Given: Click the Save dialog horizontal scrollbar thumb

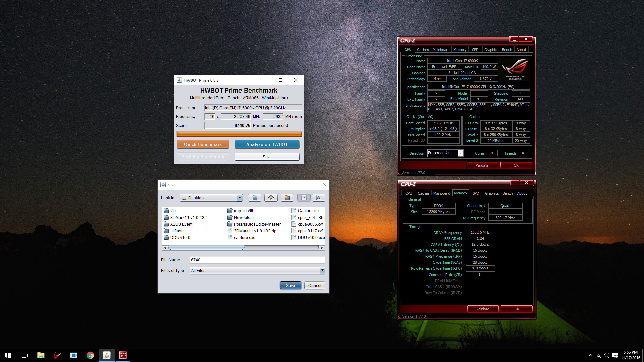Looking at the screenshot, I should point(206,248).
